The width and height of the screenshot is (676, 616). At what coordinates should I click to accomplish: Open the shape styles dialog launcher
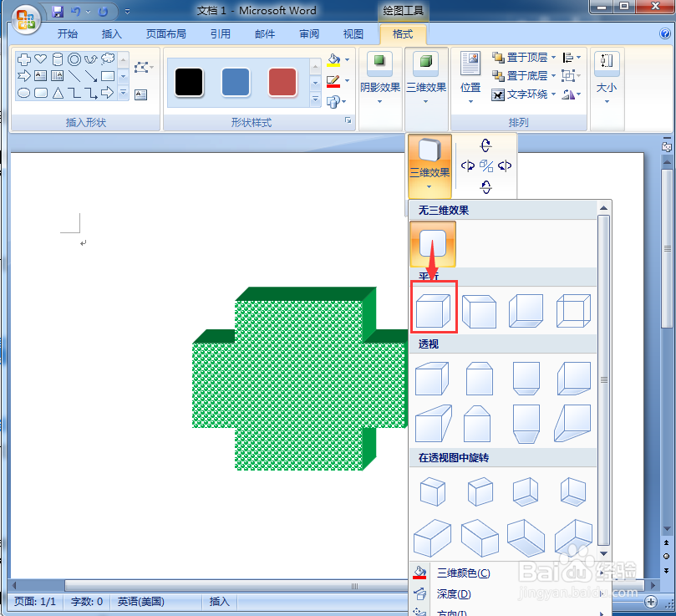348,120
